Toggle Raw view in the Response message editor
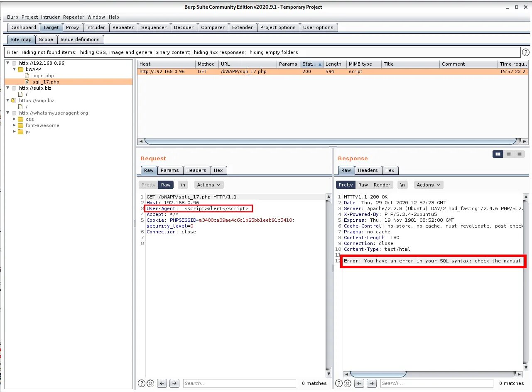This screenshot has width=532, height=392. click(x=363, y=185)
